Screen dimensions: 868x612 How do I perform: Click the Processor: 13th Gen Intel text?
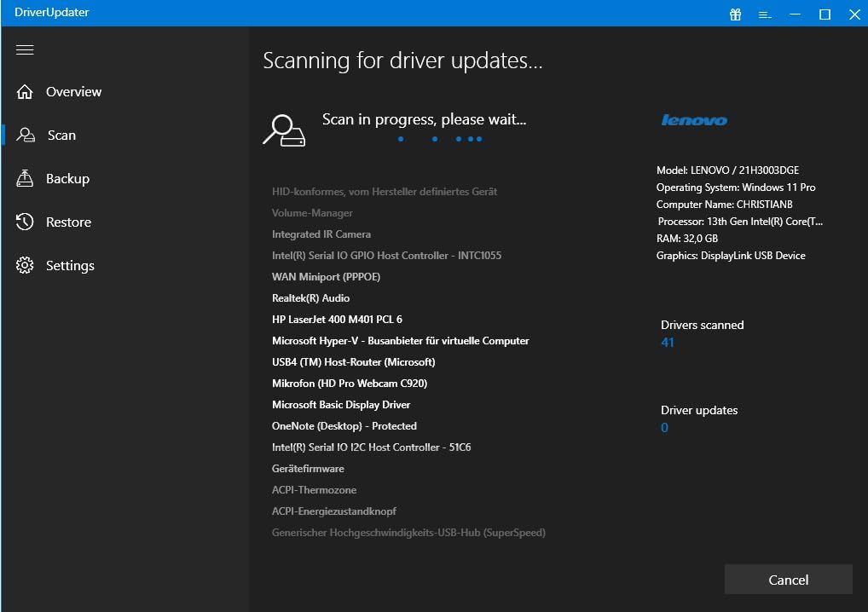tap(740, 222)
